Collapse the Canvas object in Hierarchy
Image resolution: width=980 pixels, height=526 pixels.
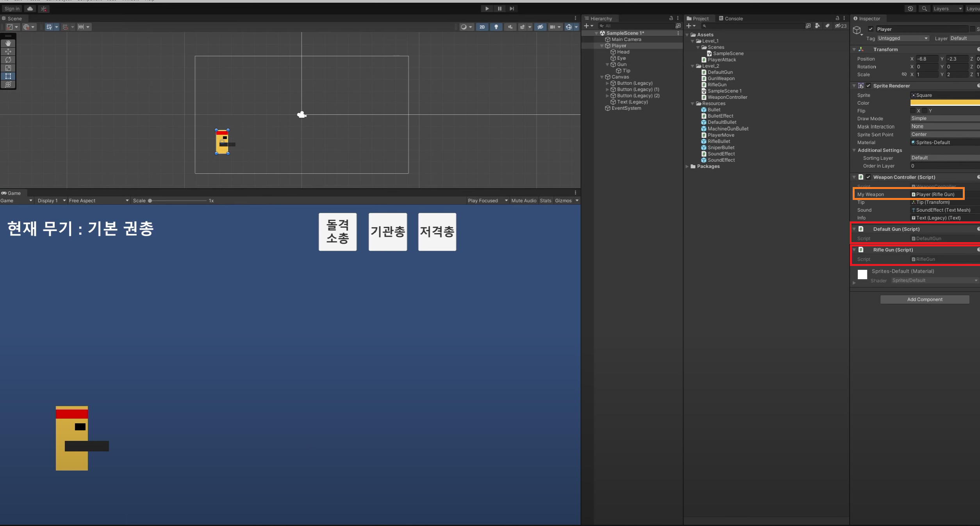tap(602, 77)
